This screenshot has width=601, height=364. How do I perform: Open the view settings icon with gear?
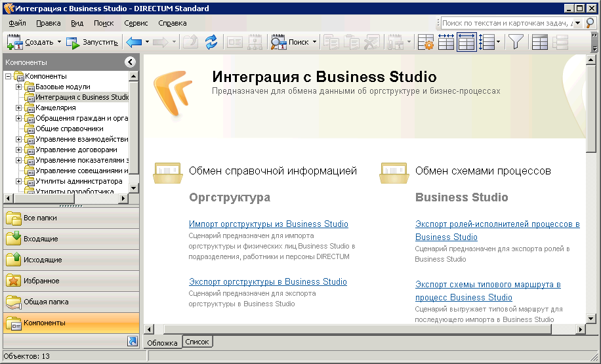426,43
